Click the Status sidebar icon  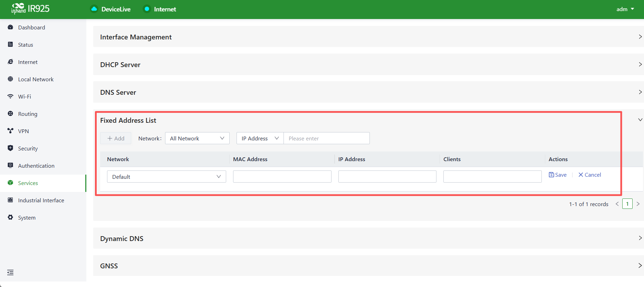pos(10,45)
